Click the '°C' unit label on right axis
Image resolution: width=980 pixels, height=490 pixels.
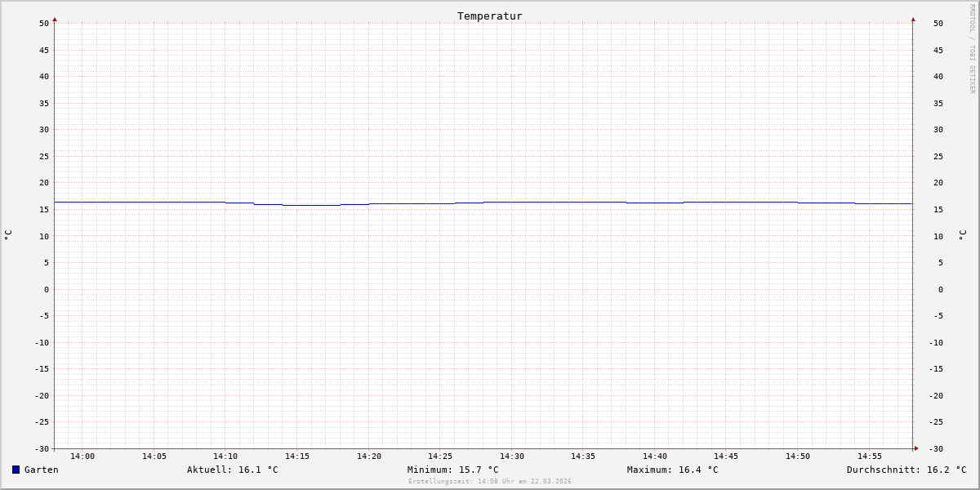pos(962,235)
